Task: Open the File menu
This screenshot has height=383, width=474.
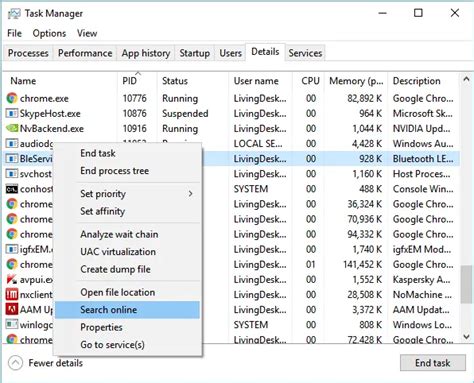Action: (14, 33)
